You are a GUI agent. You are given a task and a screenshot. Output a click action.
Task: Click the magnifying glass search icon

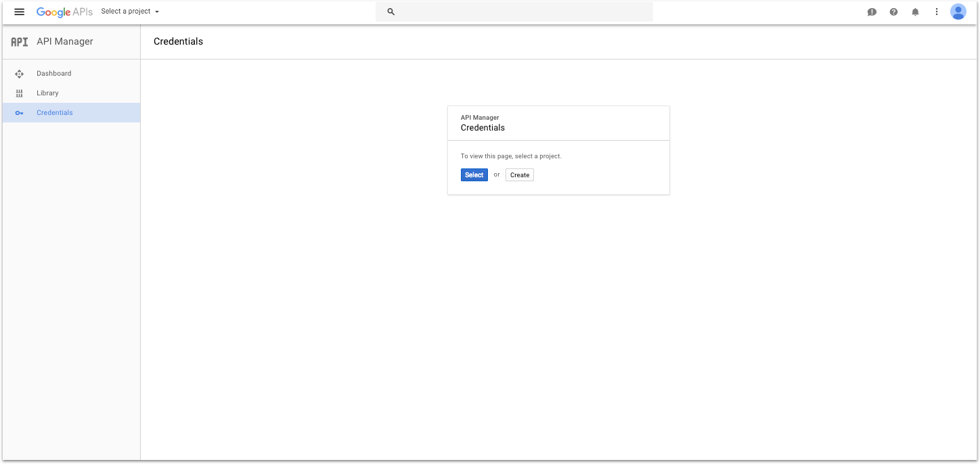click(x=391, y=12)
